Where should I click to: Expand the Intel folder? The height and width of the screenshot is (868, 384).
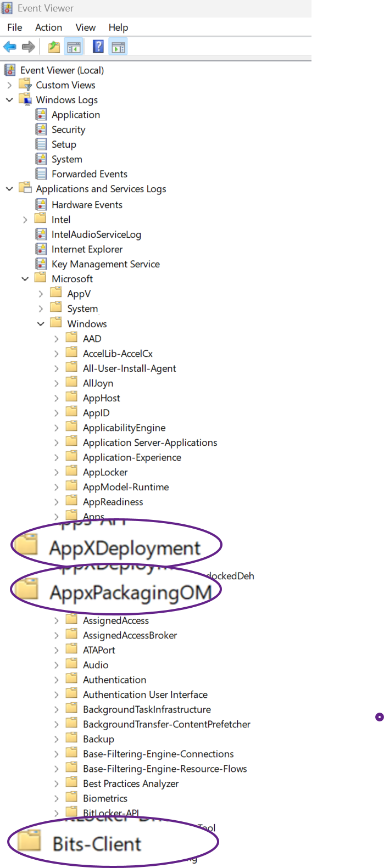click(x=25, y=220)
